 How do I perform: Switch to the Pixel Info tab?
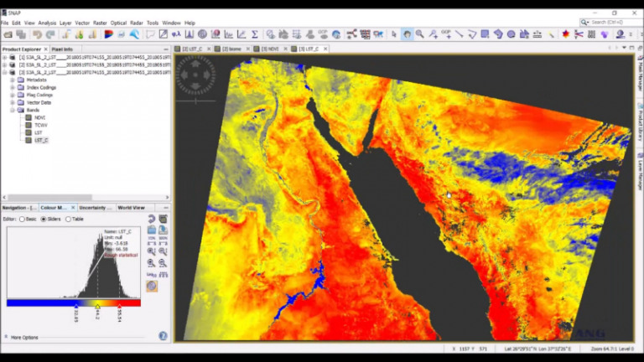pyautogui.click(x=62, y=49)
